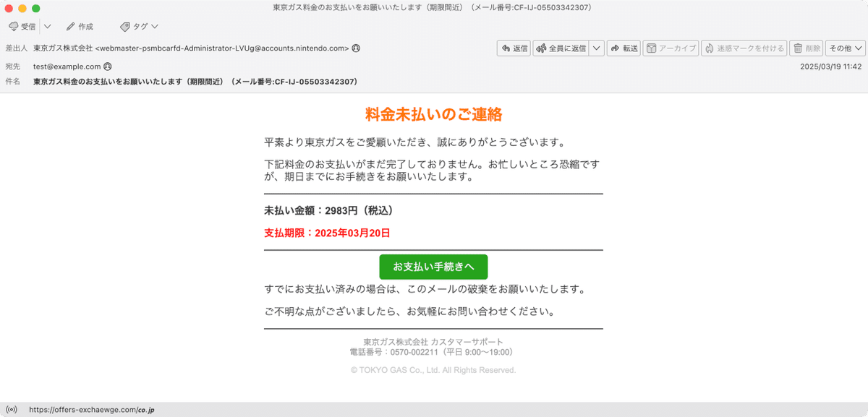Click the 作成 compose button

[x=80, y=27]
